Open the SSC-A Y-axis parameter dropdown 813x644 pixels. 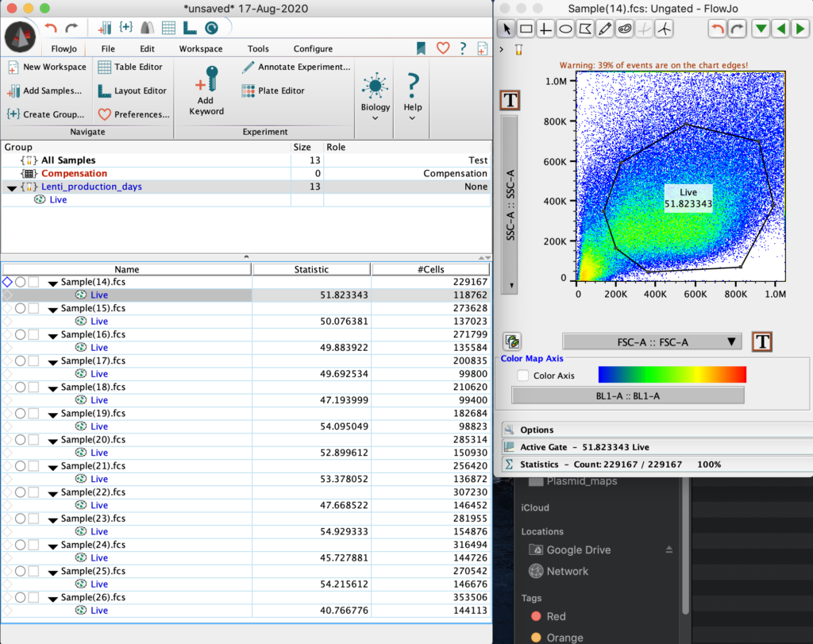(x=510, y=205)
